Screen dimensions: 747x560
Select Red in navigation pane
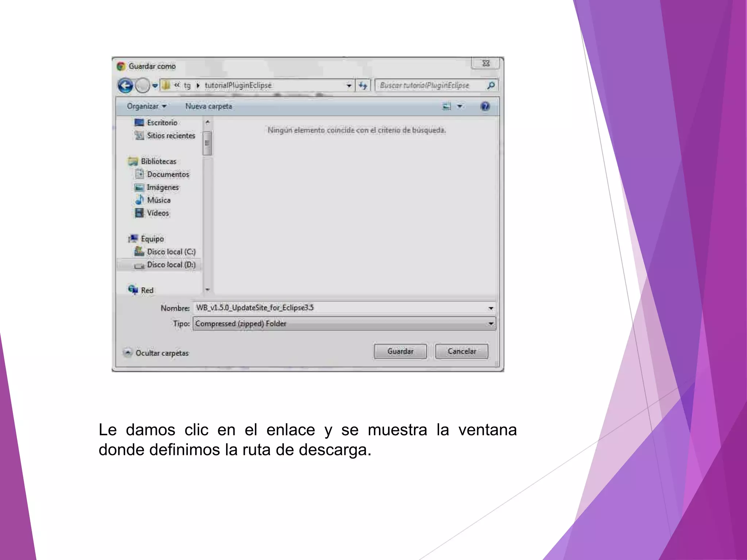pos(147,290)
